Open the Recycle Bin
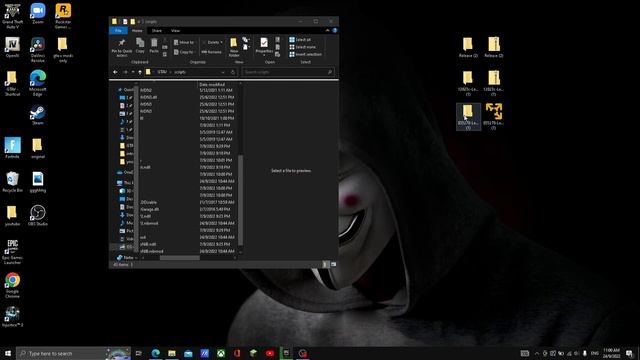The width and height of the screenshot is (640, 360). tap(12, 182)
